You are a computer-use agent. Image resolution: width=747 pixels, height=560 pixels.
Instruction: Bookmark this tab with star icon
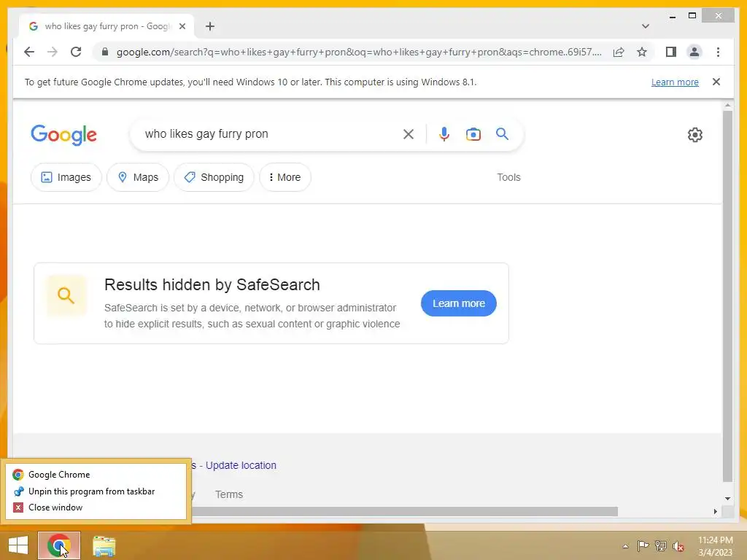pos(642,52)
